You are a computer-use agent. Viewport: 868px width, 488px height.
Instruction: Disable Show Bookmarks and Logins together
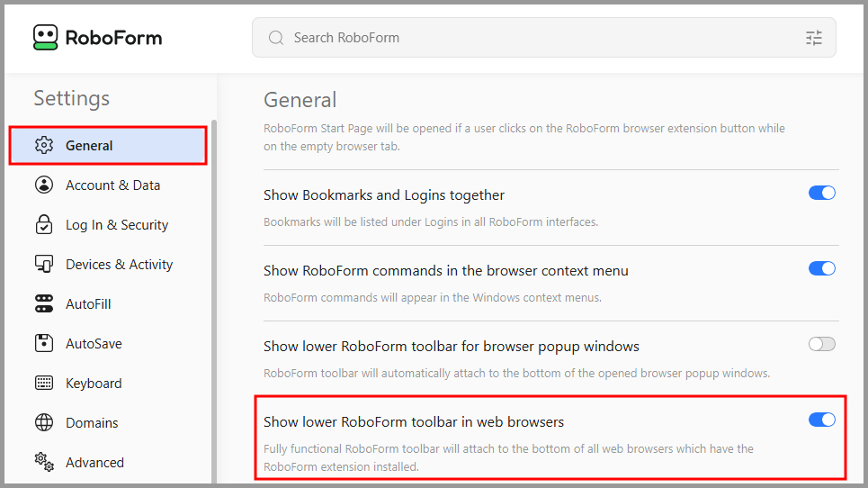click(821, 193)
